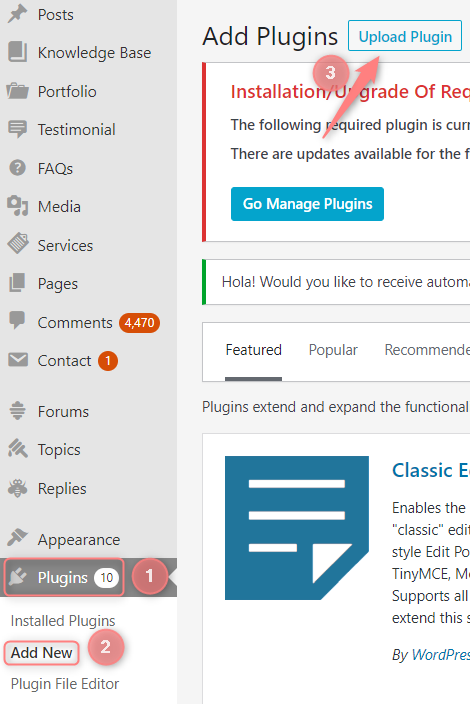The height and width of the screenshot is (704, 470).
Task: Click the Portfolio folder icon
Action: pyautogui.click(x=18, y=91)
